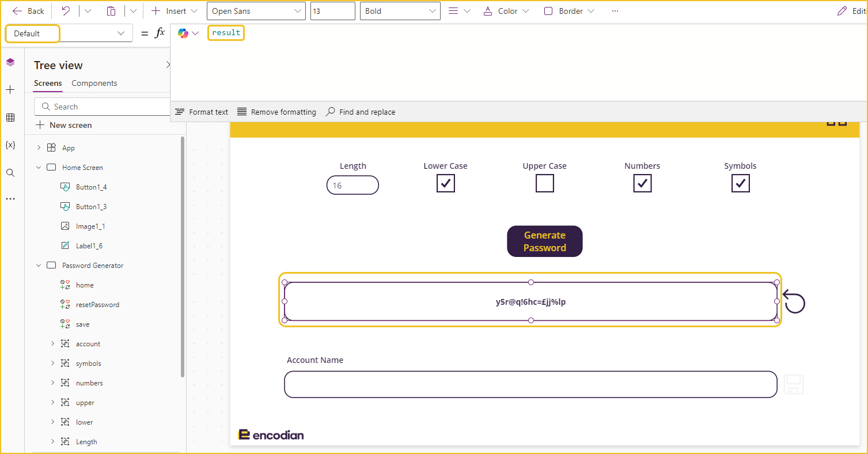Click the Paste clipboard icon
This screenshot has width=868, height=454.
click(111, 11)
